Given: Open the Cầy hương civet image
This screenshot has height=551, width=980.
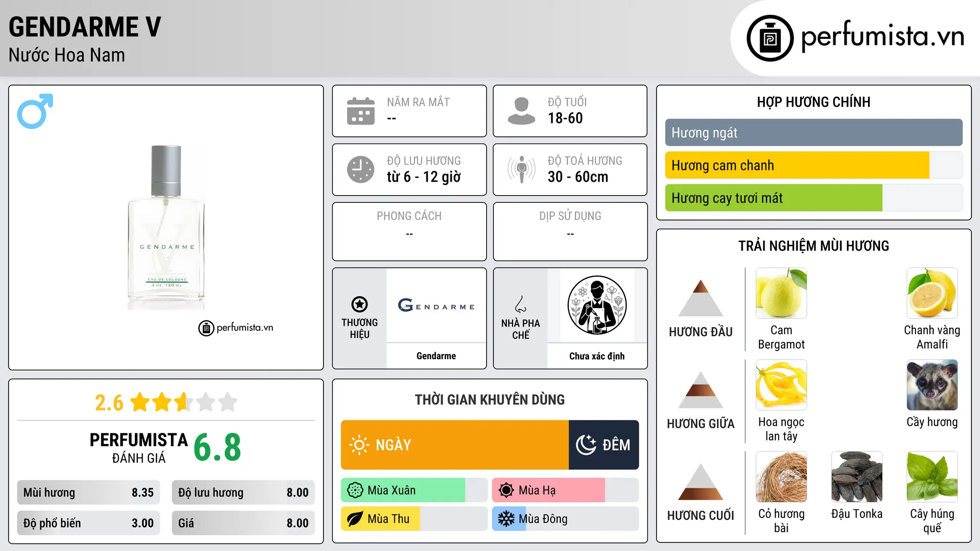Looking at the screenshot, I should pos(932,385).
